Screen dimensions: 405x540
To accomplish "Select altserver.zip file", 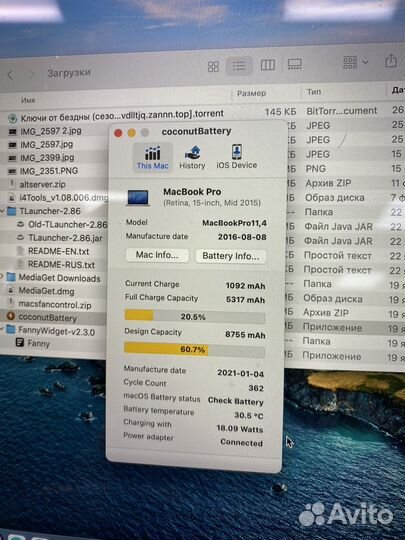I will [42, 184].
